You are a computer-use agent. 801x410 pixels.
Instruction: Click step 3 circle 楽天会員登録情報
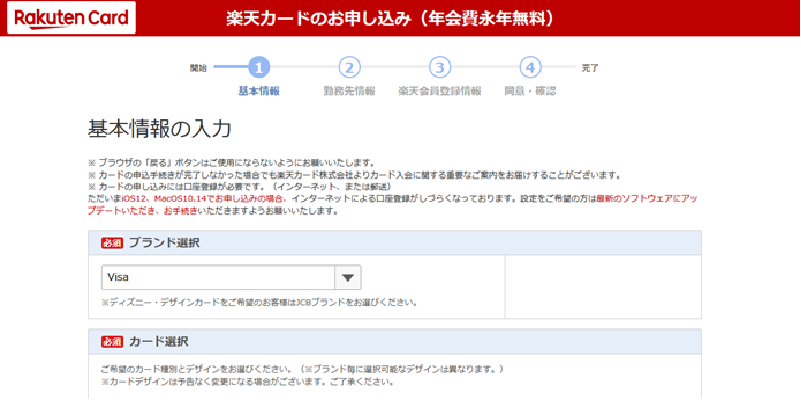tap(440, 67)
